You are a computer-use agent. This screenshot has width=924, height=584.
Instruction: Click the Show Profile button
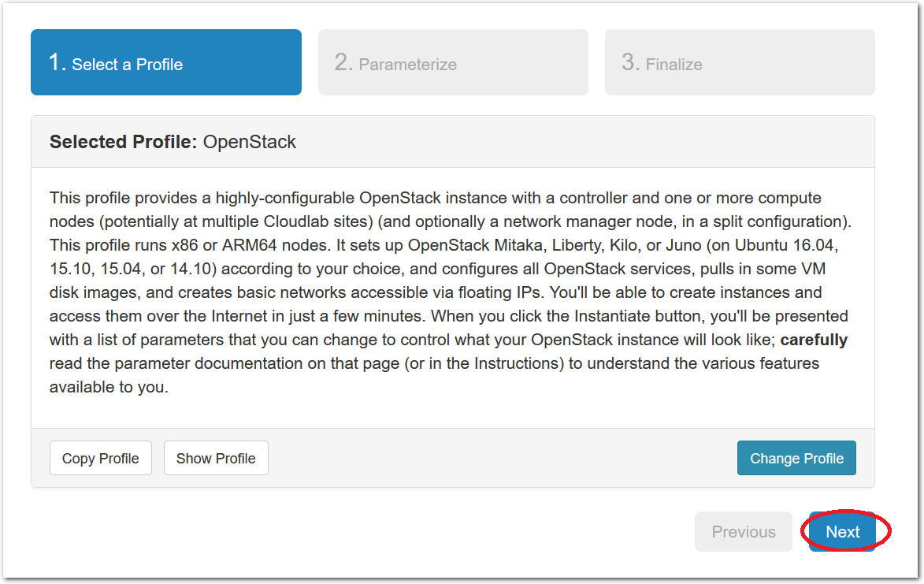coord(216,458)
